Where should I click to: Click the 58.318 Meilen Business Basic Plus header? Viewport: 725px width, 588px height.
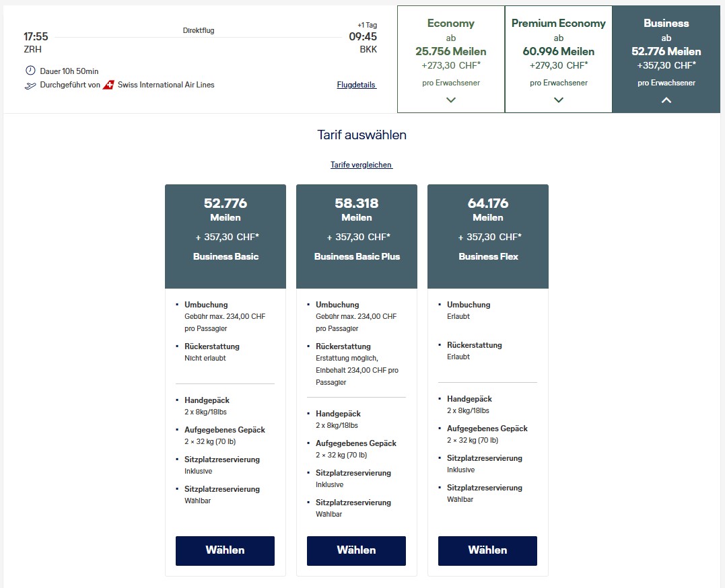tap(357, 236)
